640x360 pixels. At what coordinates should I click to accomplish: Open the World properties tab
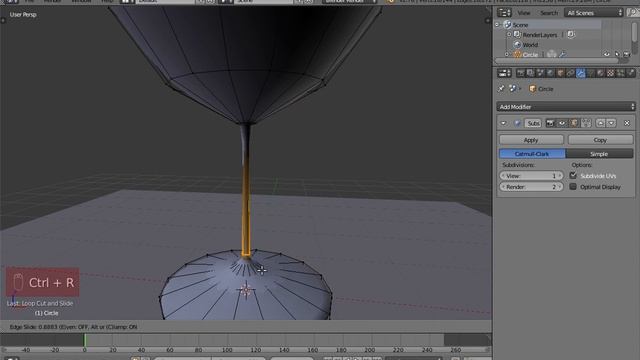[550, 73]
